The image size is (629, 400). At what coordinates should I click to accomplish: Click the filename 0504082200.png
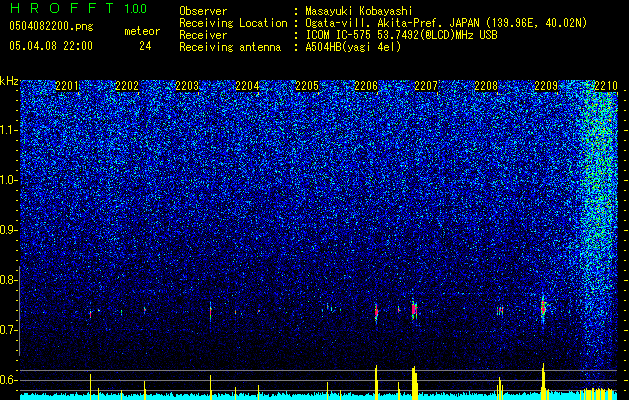51,26
